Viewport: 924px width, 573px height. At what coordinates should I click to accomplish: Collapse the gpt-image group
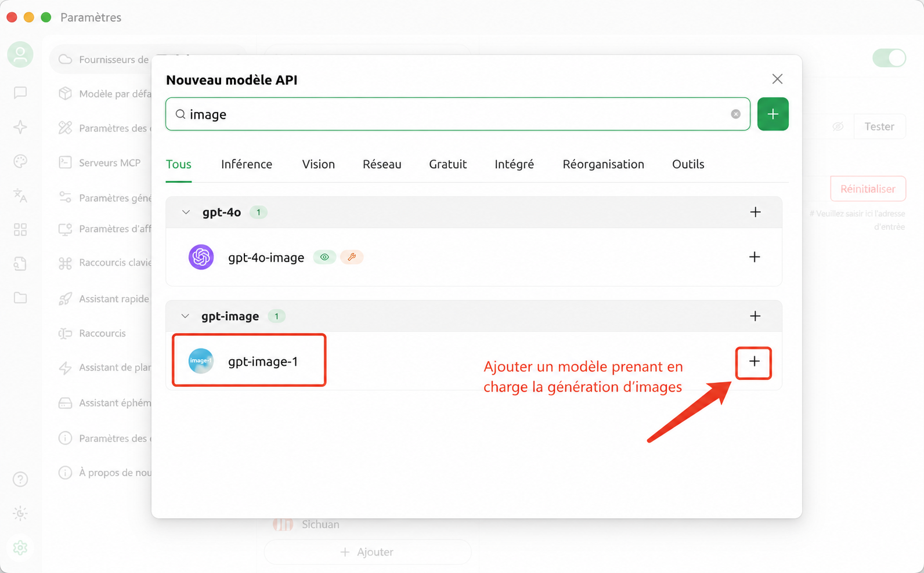coord(185,316)
